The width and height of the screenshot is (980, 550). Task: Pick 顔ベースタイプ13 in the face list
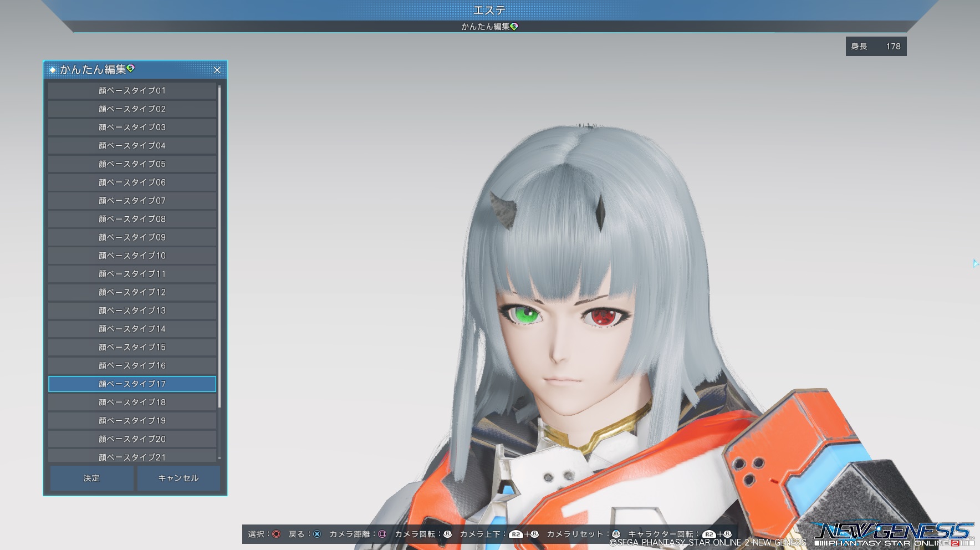click(x=132, y=310)
